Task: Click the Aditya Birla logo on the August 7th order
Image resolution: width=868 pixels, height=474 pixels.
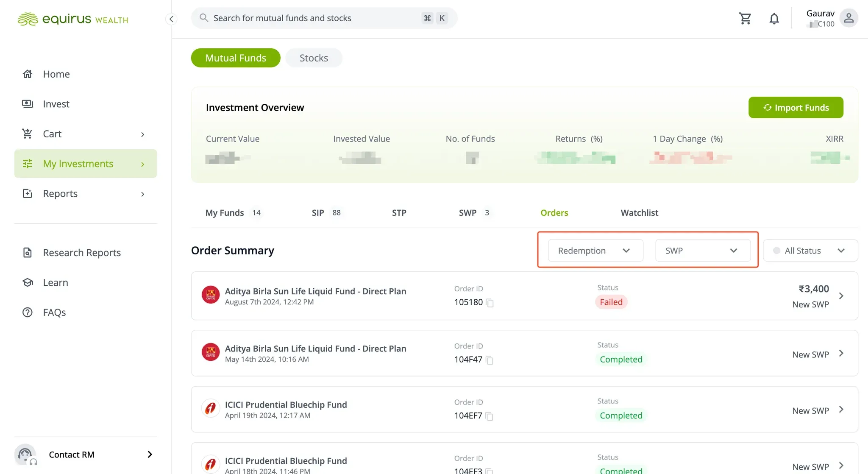Action: 211,295
